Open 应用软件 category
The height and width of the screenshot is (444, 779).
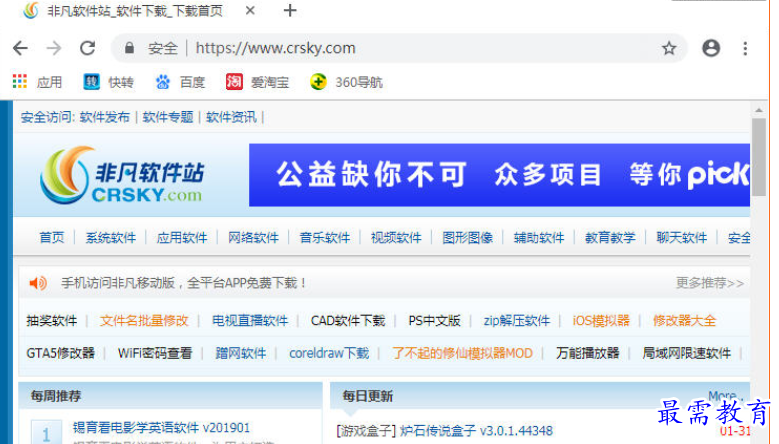(x=182, y=237)
